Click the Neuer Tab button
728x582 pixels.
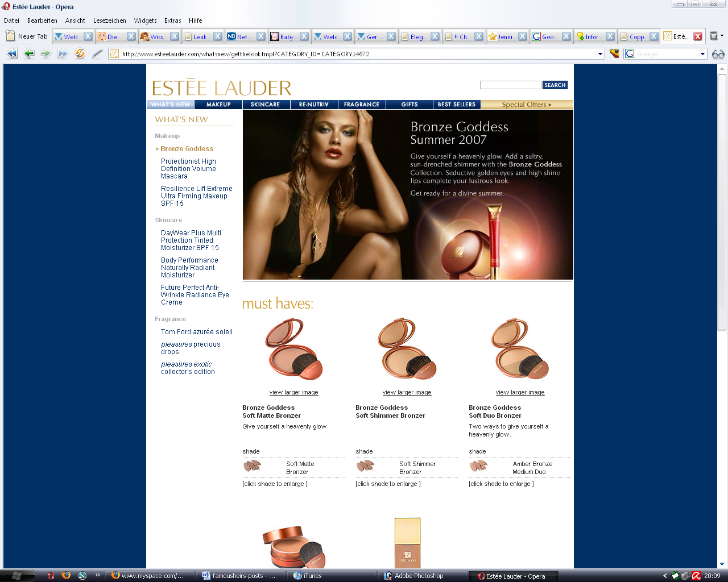(27, 36)
